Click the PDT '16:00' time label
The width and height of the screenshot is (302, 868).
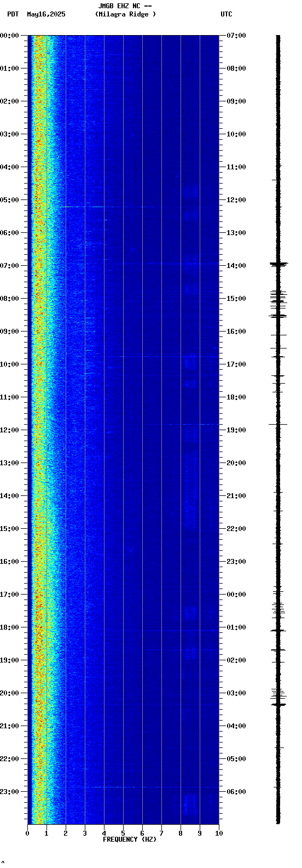point(10,562)
